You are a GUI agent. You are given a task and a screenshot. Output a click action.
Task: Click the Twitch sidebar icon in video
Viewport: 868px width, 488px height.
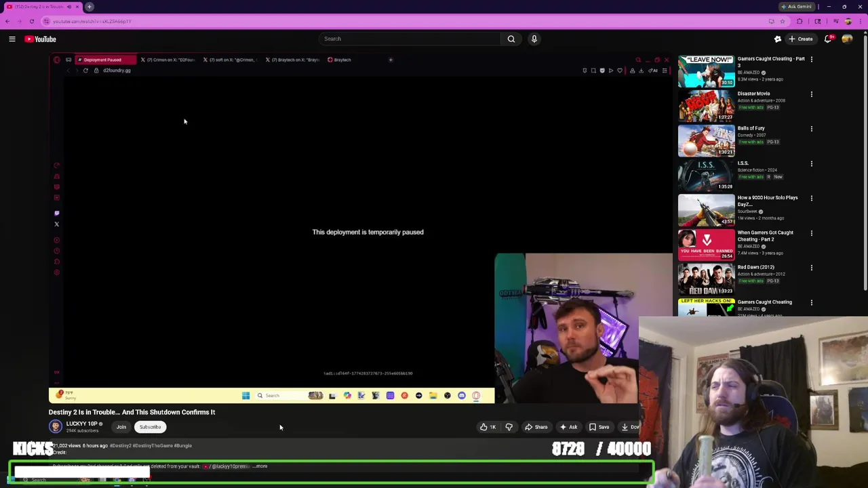[x=57, y=213]
